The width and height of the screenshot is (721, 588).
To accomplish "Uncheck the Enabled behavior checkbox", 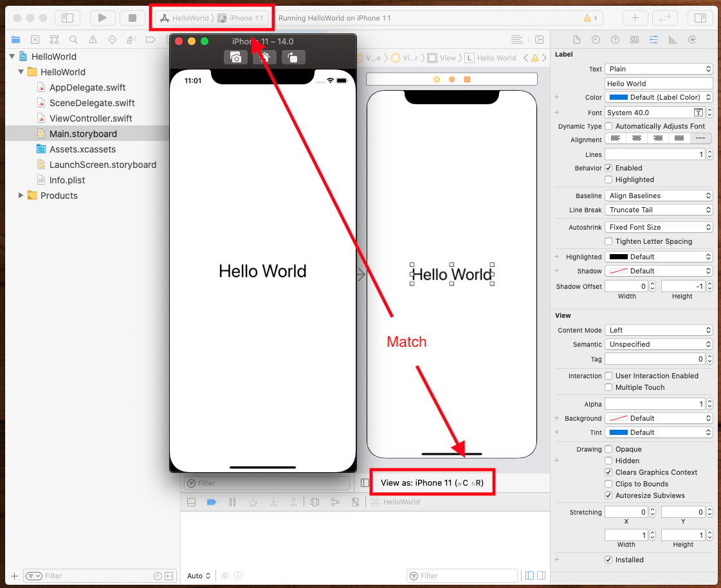I will point(608,168).
